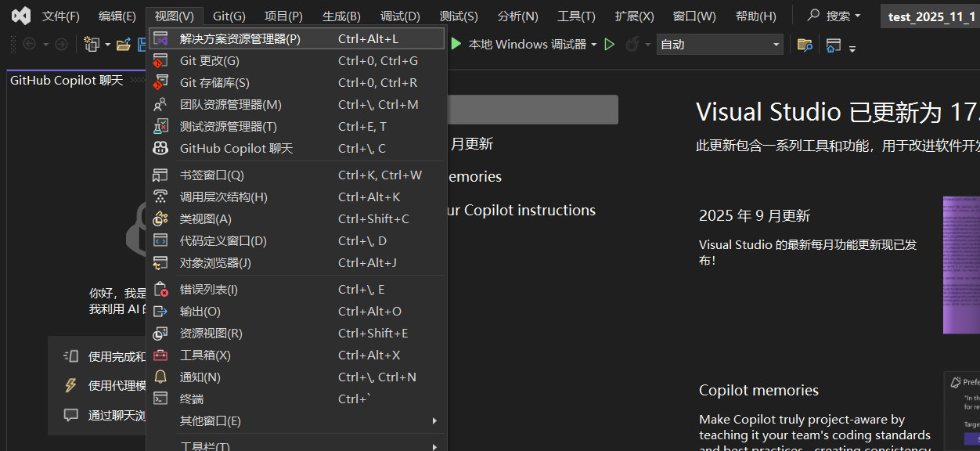The height and width of the screenshot is (451, 980).
Task: Click the 终端 icon
Action: coord(160,399)
